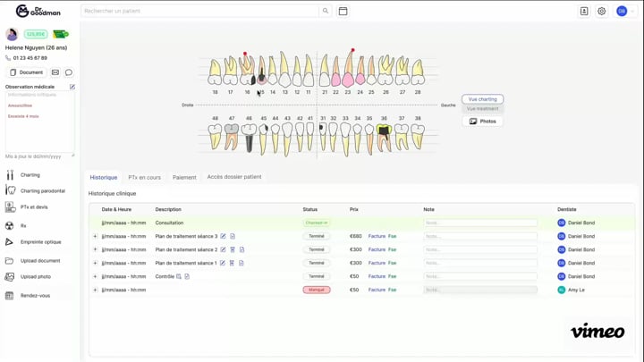The width and height of the screenshot is (644, 362).
Task: Click the email envelope icon under patient info
Action: point(55,72)
